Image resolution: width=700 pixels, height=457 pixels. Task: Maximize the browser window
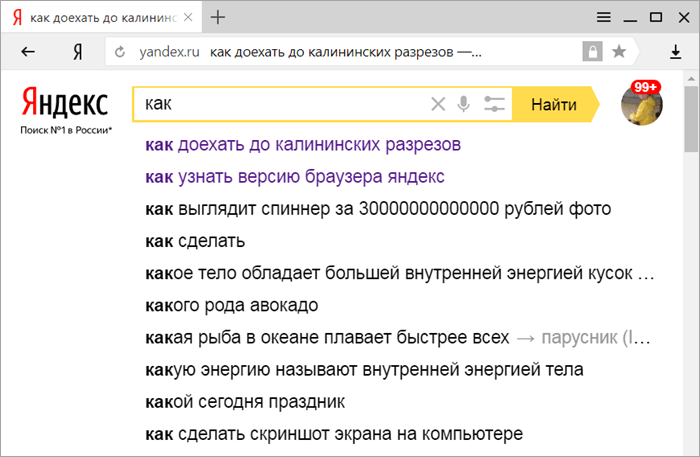tap(656, 17)
